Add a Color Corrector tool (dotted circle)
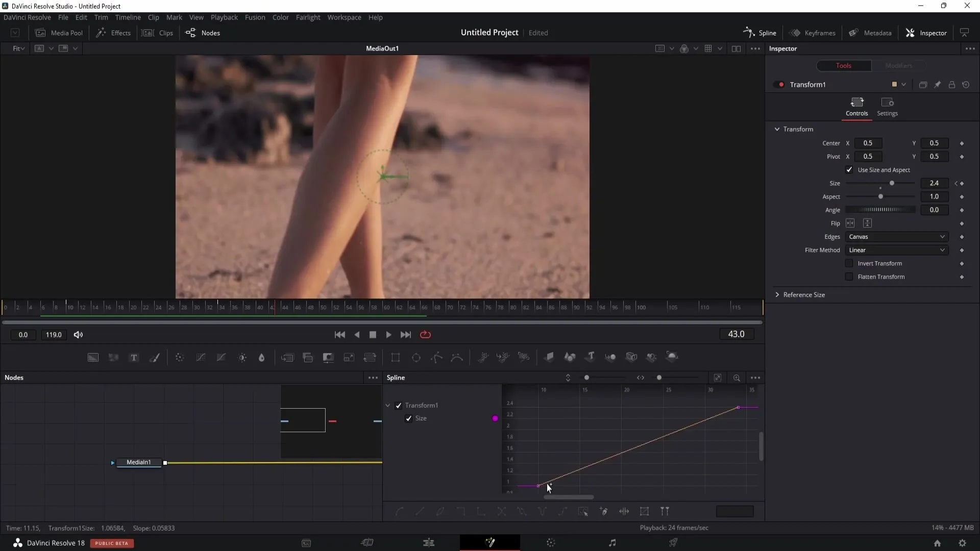 pyautogui.click(x=180, y=358)
